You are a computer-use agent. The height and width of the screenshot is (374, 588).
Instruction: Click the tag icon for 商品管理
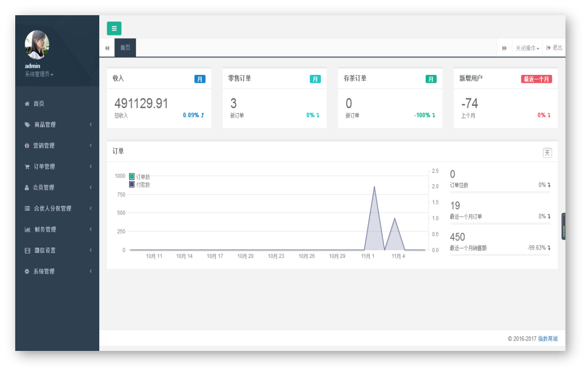(x=27, y=124)
